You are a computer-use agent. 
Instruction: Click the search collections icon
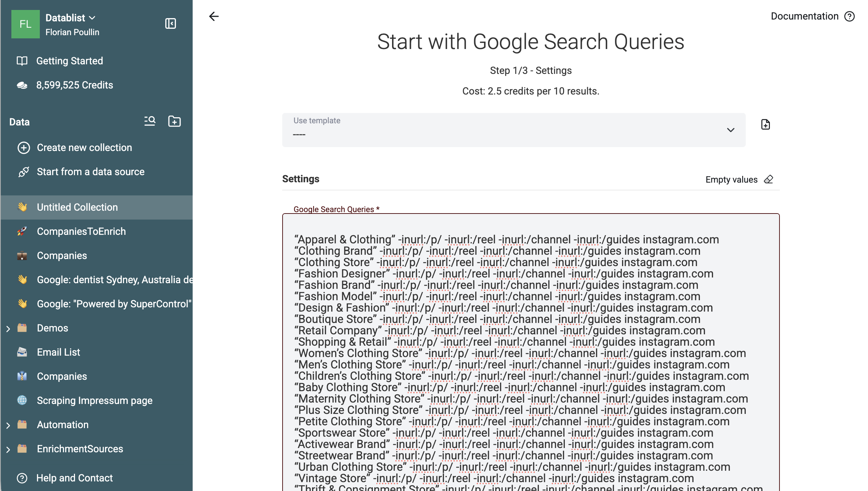(150, 121)
